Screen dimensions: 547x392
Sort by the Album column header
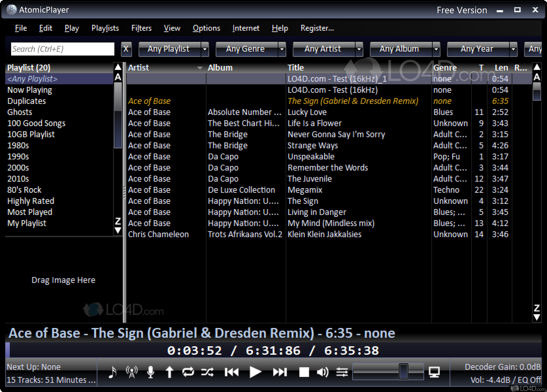(246, 68)
